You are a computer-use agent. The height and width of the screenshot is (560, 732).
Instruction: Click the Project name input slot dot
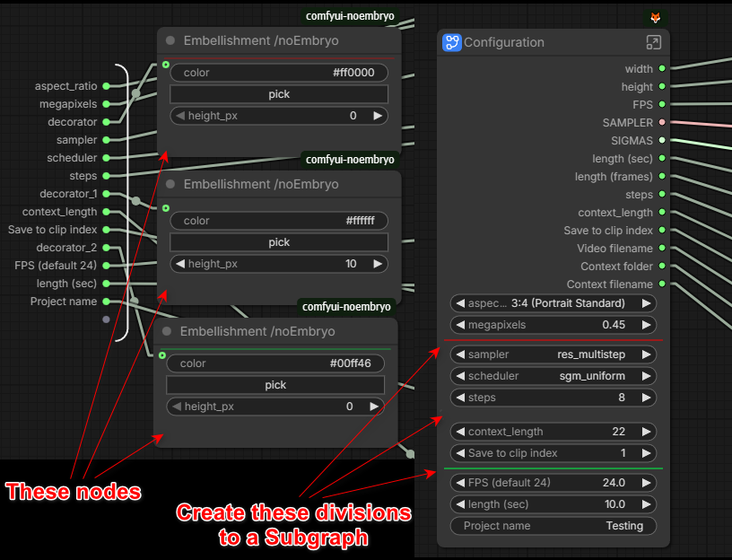click(107, 302)
